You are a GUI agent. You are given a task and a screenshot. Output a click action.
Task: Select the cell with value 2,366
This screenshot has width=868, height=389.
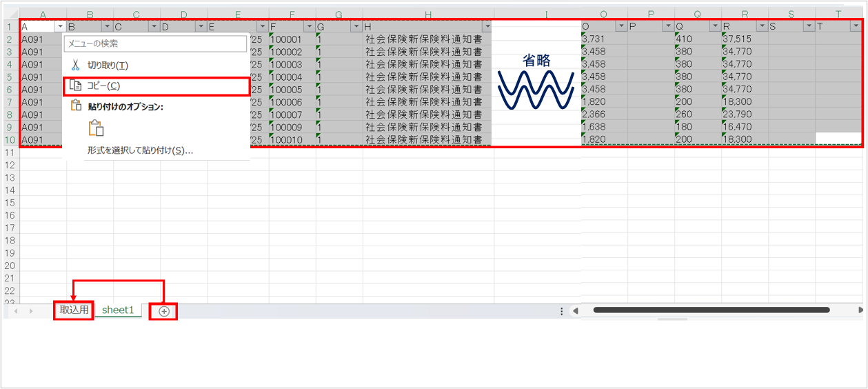tap(604, 114)
